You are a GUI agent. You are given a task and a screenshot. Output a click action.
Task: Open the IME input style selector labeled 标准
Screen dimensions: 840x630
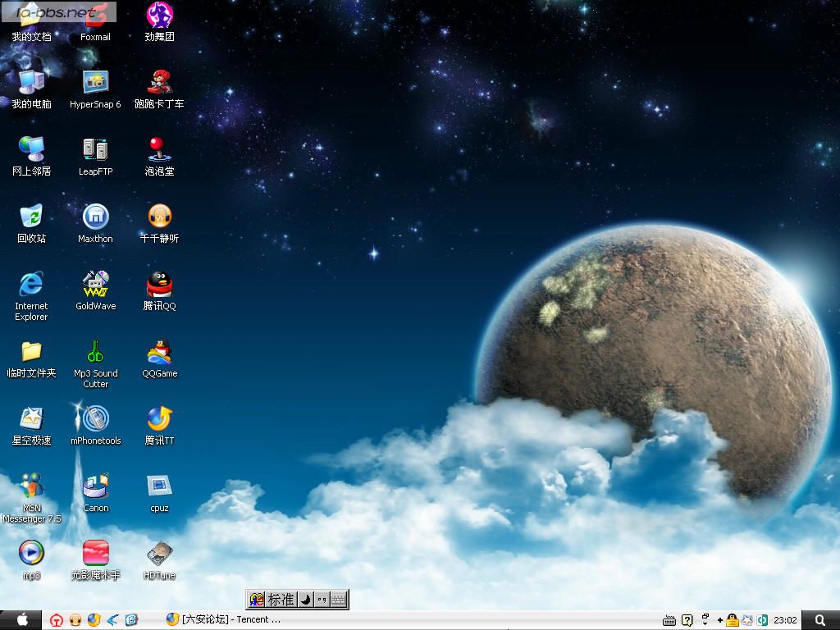(x=281, y=600)
